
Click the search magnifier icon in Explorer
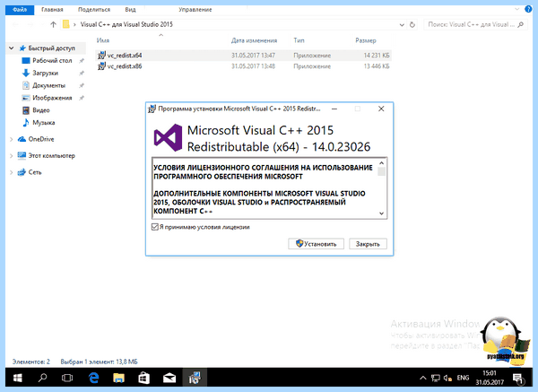click(521, 24)
